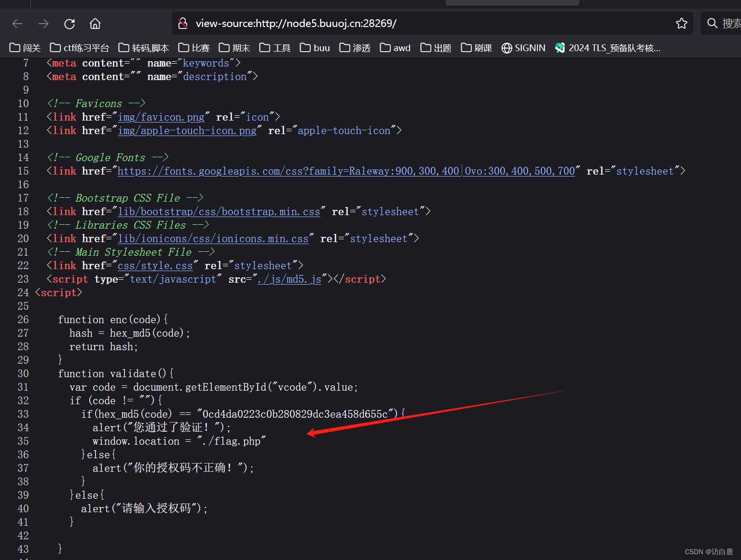Open the css/style.css link
The height and width of the screenshot is (560, 741).
tap(155, 266)
